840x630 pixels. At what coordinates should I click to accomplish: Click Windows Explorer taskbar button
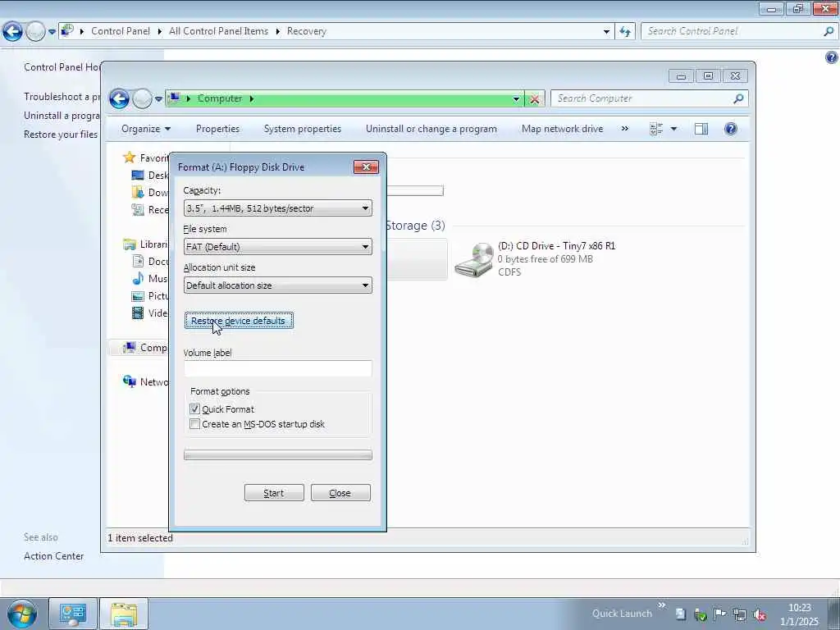(124, 614)
